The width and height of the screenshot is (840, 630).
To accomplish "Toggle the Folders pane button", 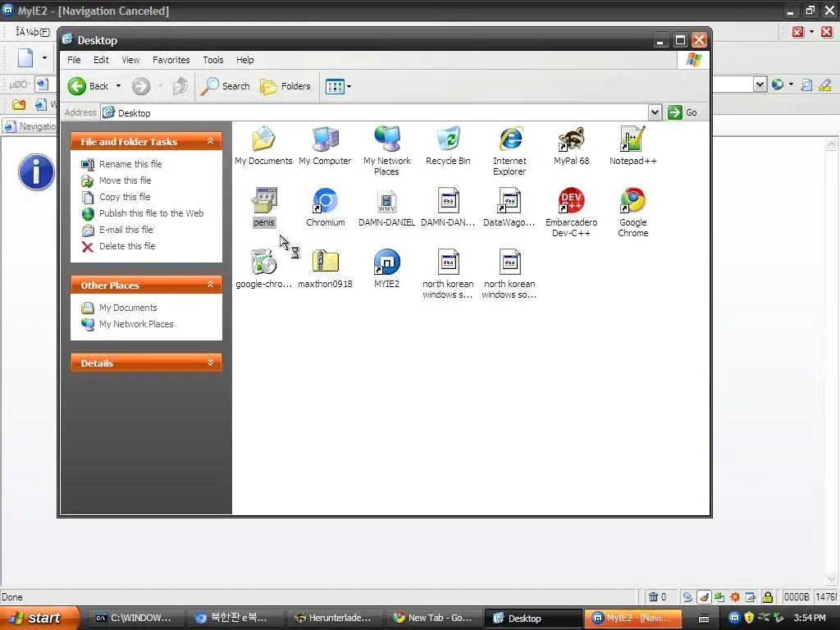I will point(285,86).
